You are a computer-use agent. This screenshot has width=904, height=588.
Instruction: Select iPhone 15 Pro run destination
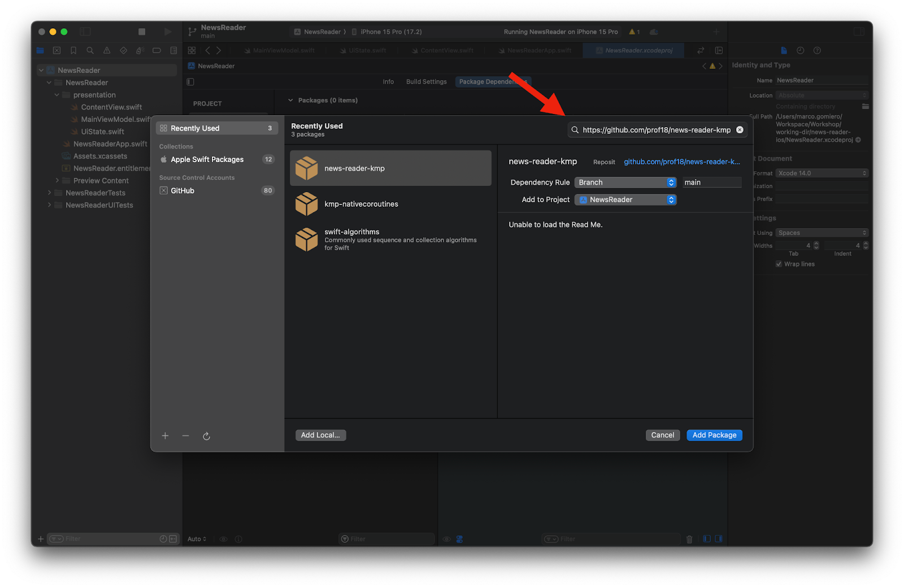pos(388,32)
